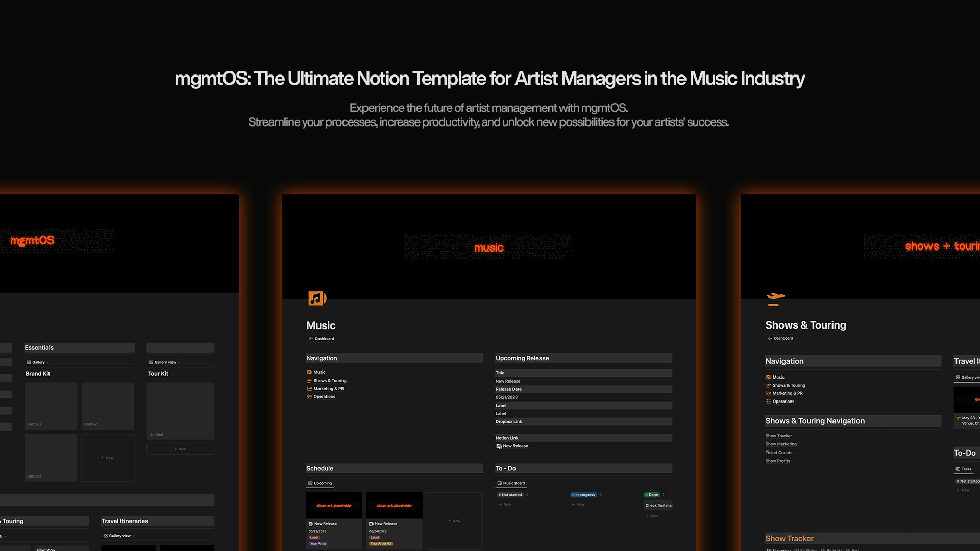This screenshot has width=980, height=551.
Task: Open the Untitled card under Tour Kit
Action: coord(180,411)
